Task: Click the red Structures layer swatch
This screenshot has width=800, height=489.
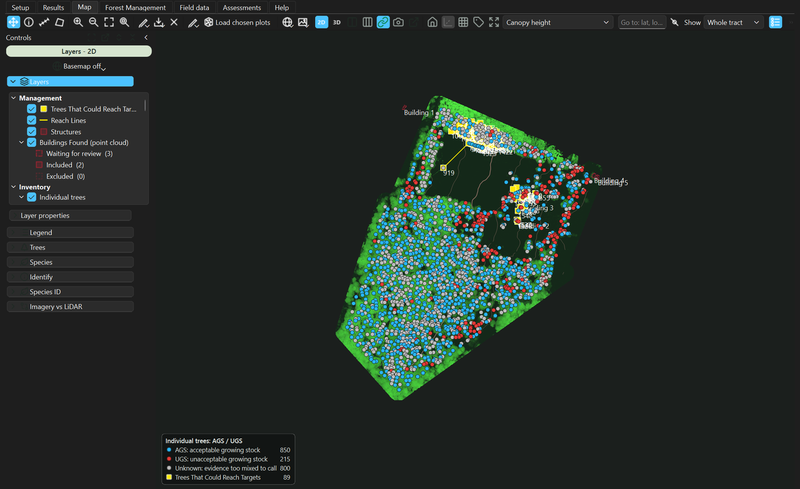Action: pyautogui.click(x=44, y=132)
